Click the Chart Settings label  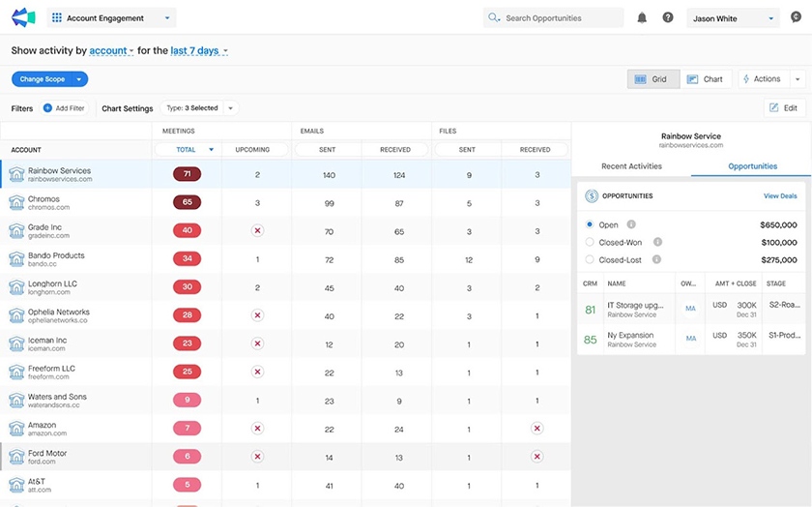128,108
